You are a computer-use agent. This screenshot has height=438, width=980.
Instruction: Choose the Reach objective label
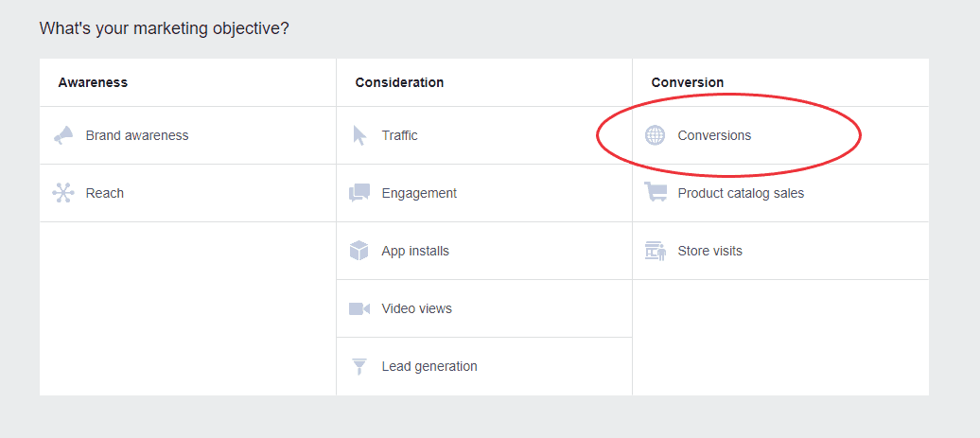click(x=104, y=193)
